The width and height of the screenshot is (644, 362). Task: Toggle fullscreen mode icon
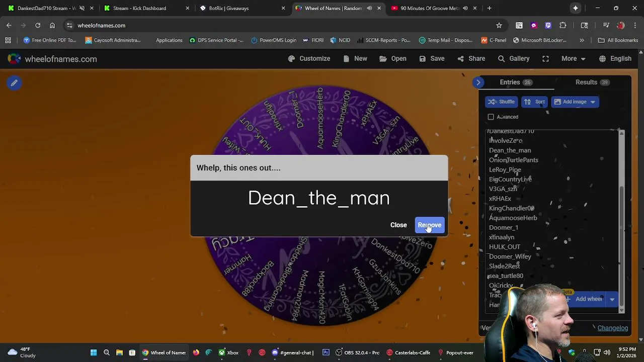(x=545, y=59)
